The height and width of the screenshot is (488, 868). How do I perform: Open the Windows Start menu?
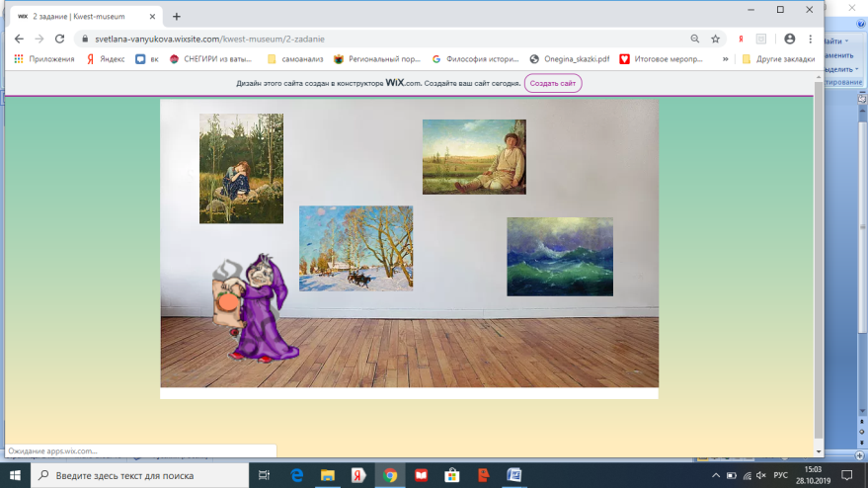tap(15, 475)
